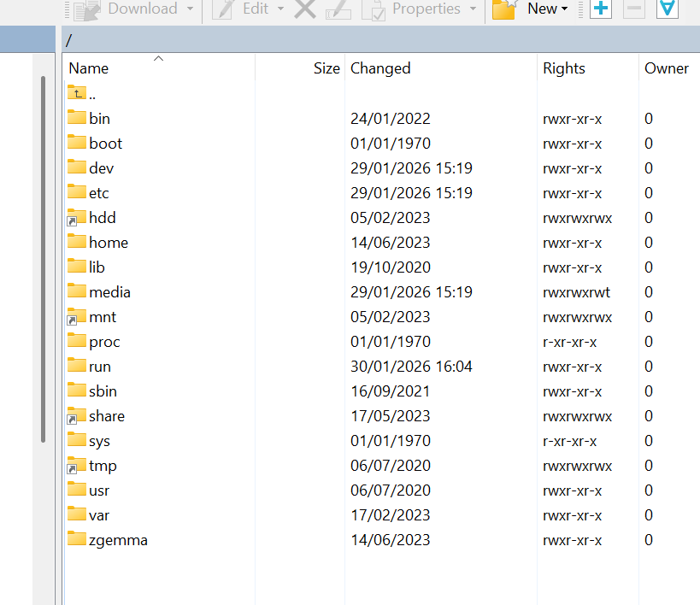This screenshot has width=700, height=605.
Task: Select the zgemma folder icon
Action: pos(77,538)
